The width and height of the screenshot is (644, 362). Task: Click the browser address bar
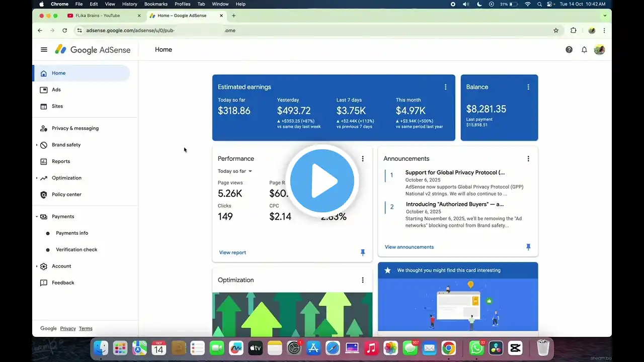click(x=302, y=30)
